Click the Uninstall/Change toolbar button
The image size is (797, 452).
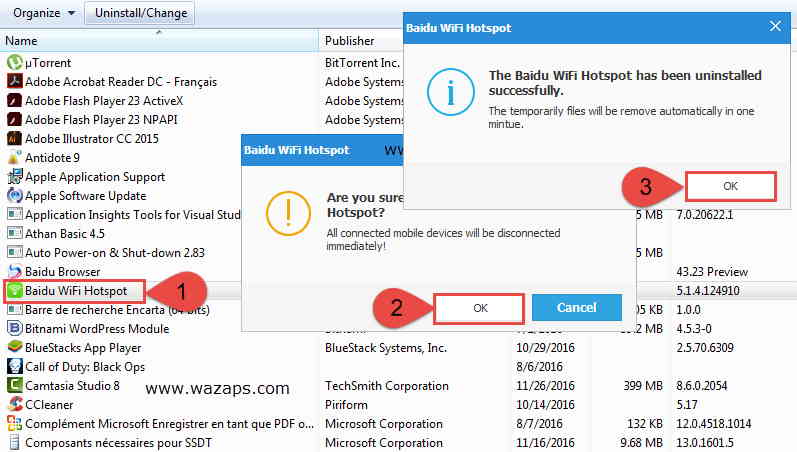[141, 13]
